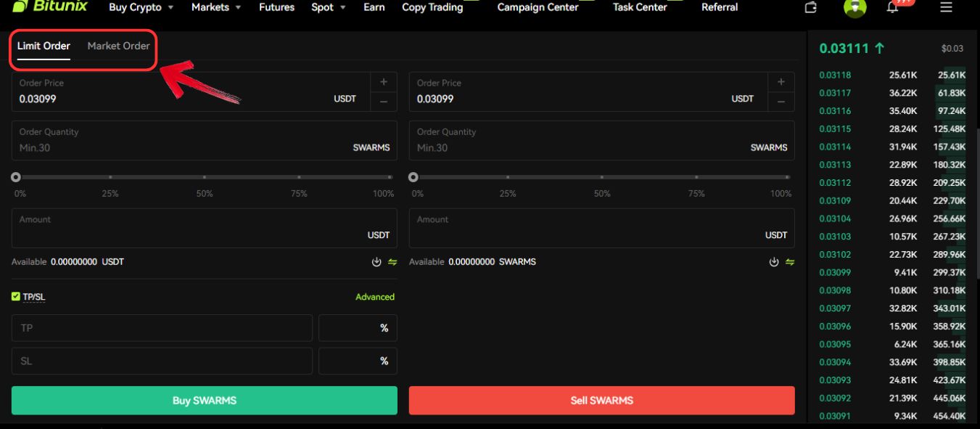
Task: Select the Limit Order tab
Action: pyautogui.click(x=44, y=46)
